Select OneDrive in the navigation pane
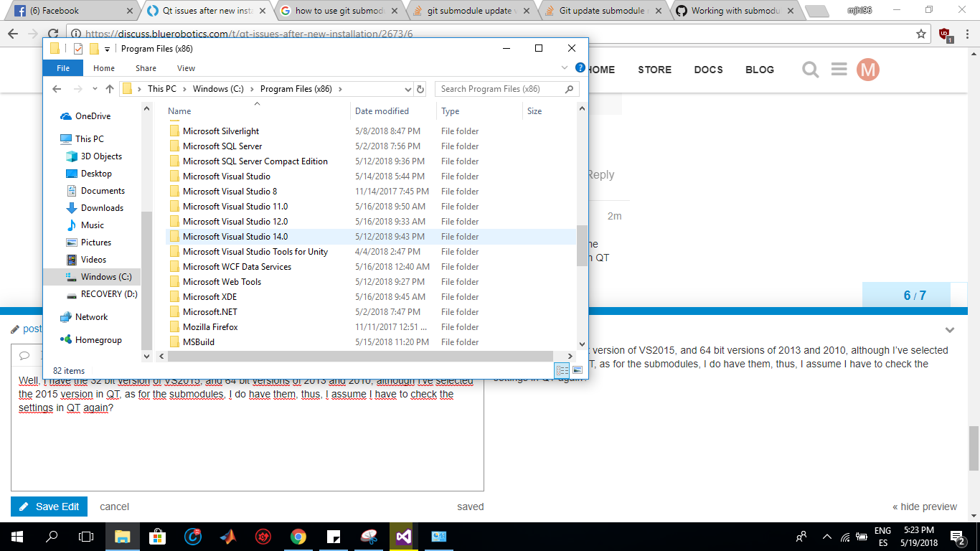 (x=93, y=116)
